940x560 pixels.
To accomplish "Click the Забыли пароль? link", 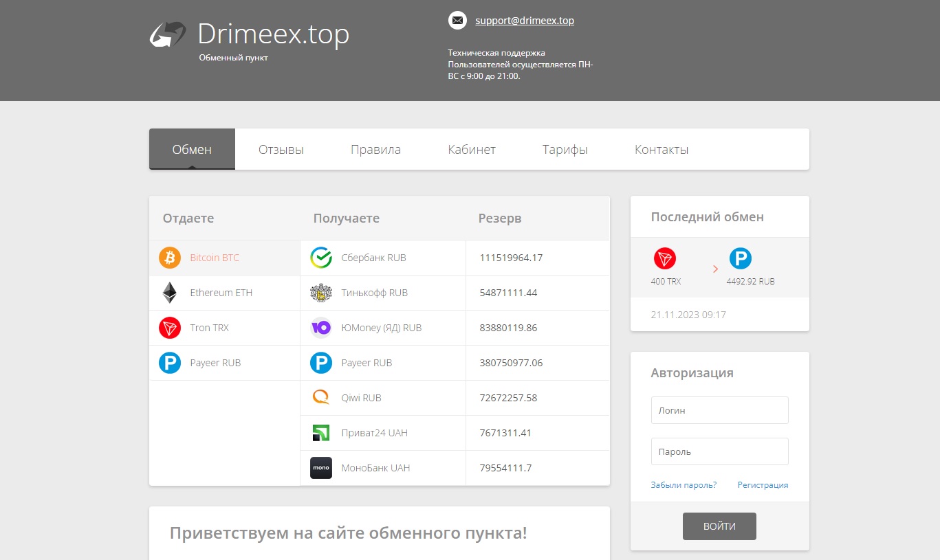I will click(x=684, y=485).
